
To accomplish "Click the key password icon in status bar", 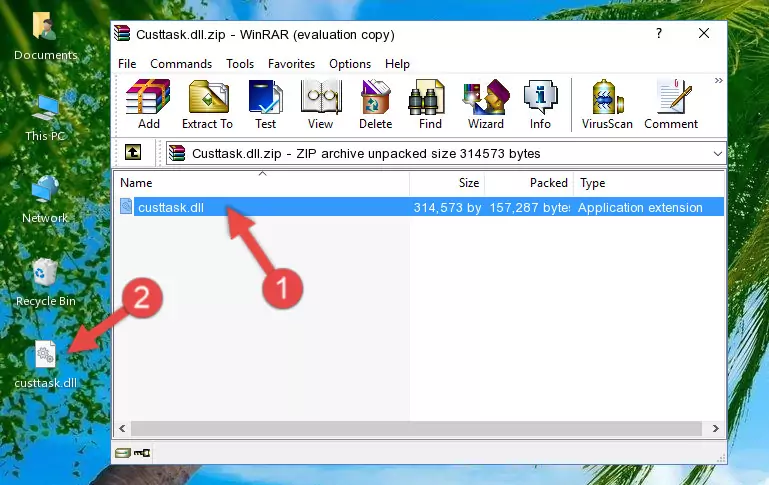I will click(x=142, y=453).
